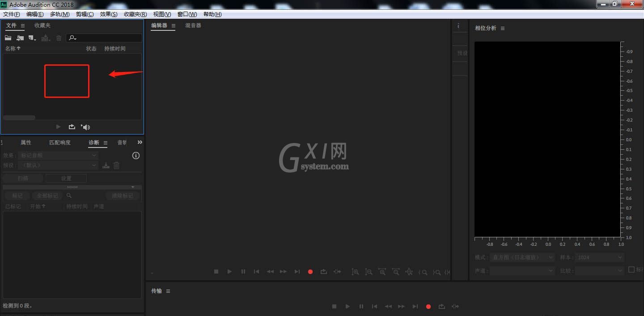Image resolution: width=644 pixels, height=316 pixels.
Task: Click the Files panel preview Play button
Action: (58, 127)
